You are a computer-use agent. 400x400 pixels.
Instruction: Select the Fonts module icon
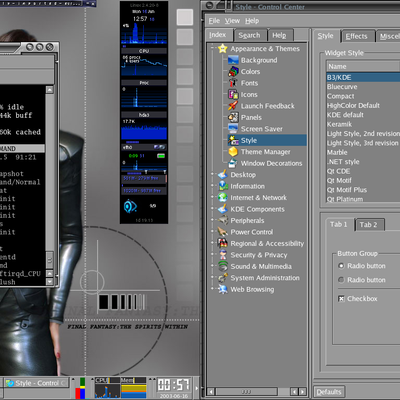tap(233, 83)
